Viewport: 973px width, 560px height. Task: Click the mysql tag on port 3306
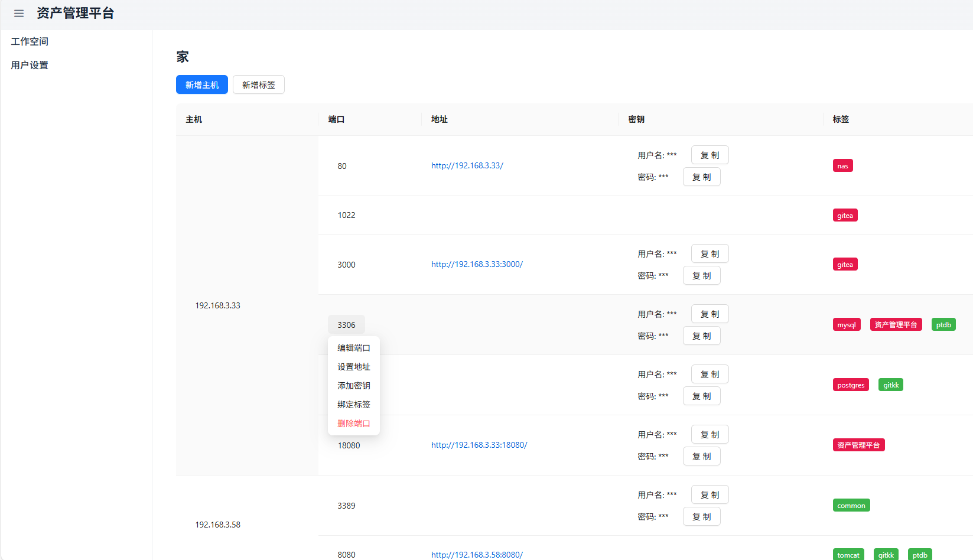[846, 325]
